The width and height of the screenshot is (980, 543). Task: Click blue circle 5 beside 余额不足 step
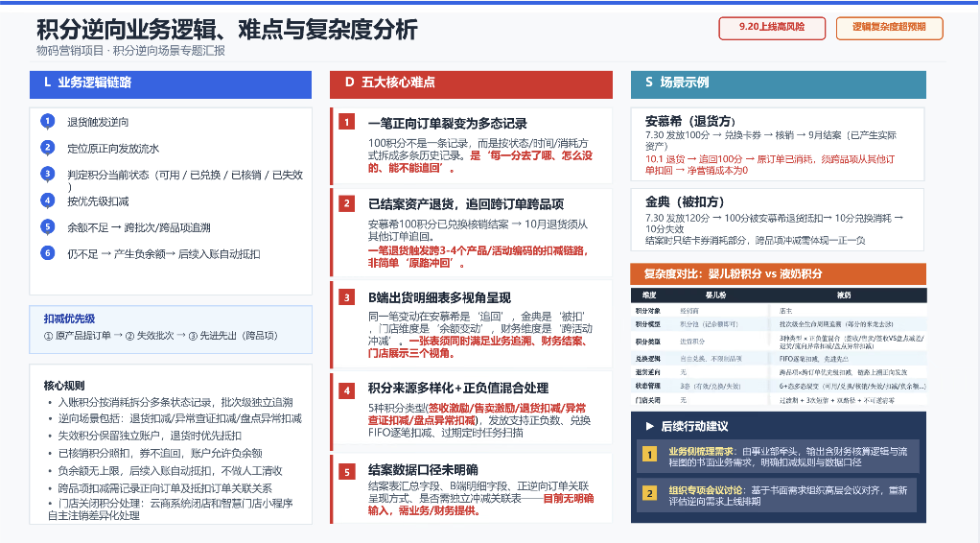tap(48, 226)
